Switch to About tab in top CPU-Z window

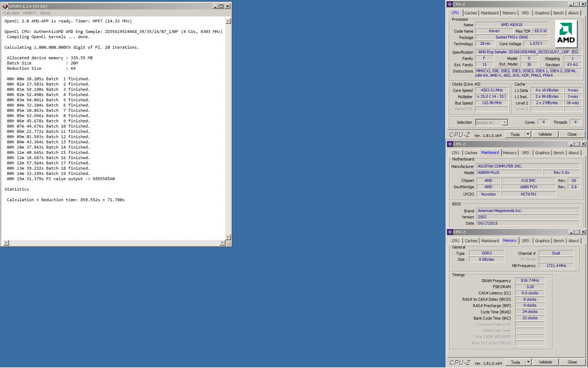[573, 13]
